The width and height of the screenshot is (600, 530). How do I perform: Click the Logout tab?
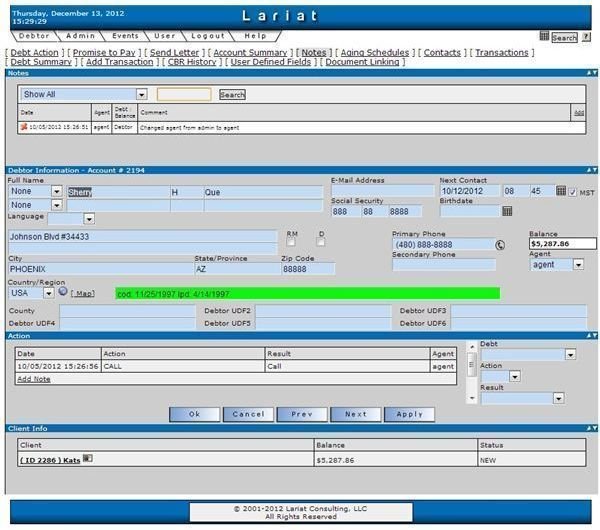click(x=208, y=36)
